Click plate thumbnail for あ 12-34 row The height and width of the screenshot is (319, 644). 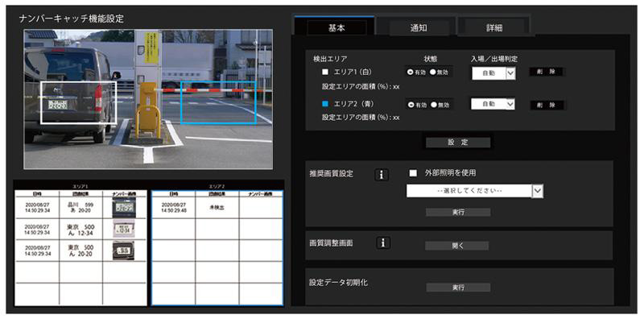pyautogui.click(x=124, y=229)
